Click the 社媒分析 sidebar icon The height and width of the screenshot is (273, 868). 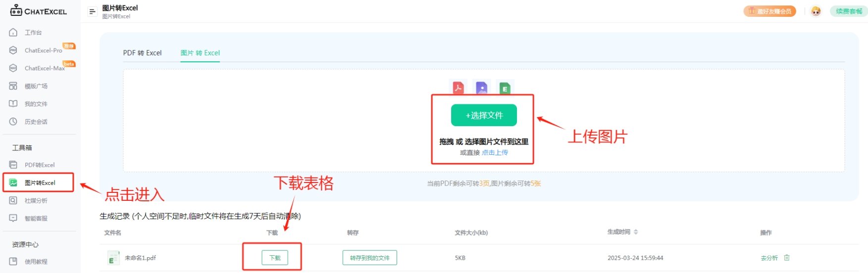coord(13,201)
